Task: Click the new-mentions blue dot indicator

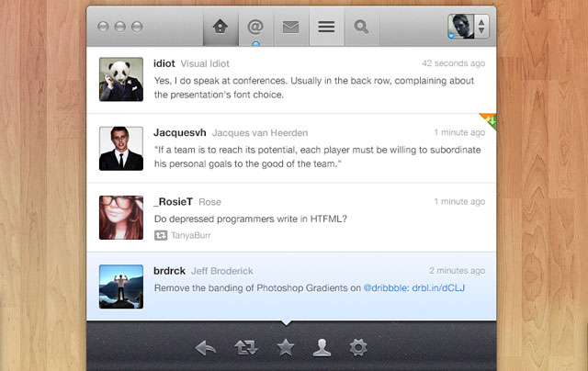Action: point(255,44)
